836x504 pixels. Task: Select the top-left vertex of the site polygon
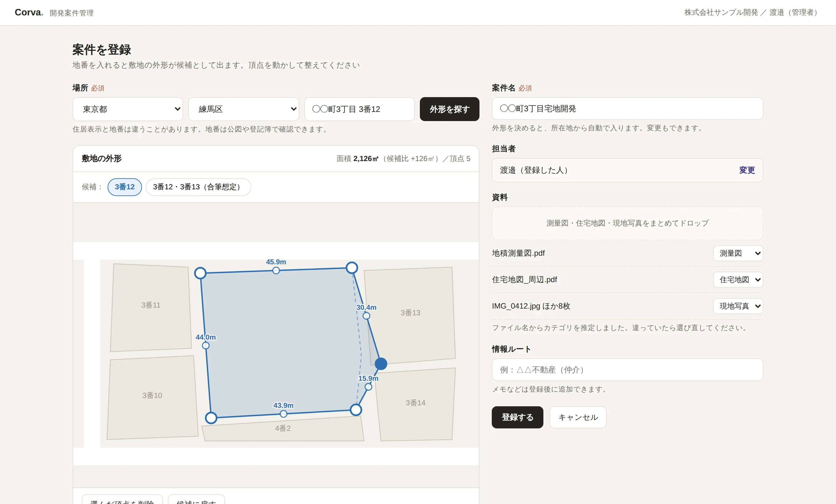pos(200,273)
